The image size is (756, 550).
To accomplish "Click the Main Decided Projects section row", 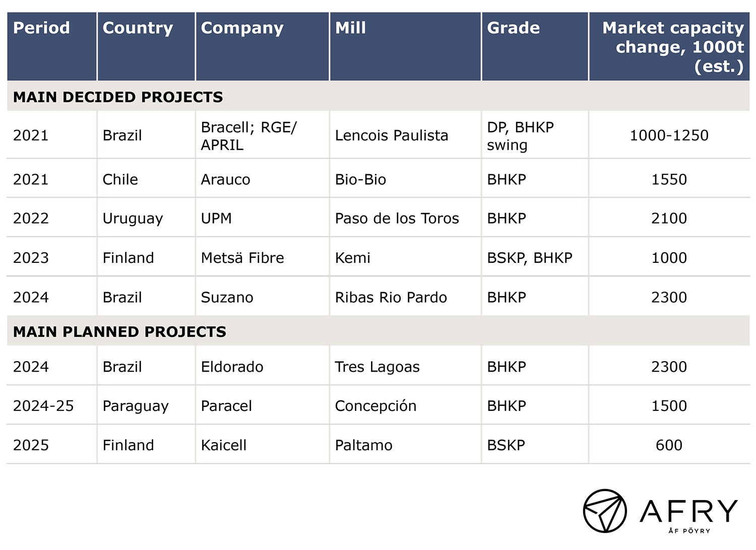I will (x=378, y=96).
